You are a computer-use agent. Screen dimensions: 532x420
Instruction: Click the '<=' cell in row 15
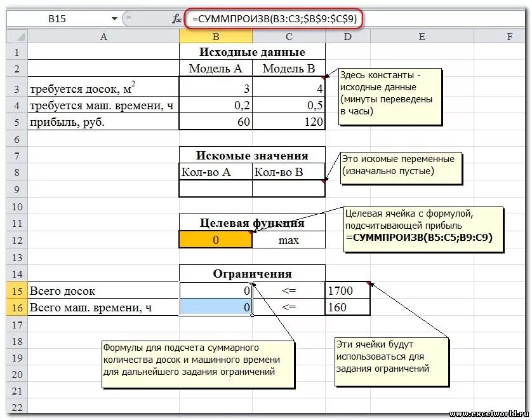[289, 291]
